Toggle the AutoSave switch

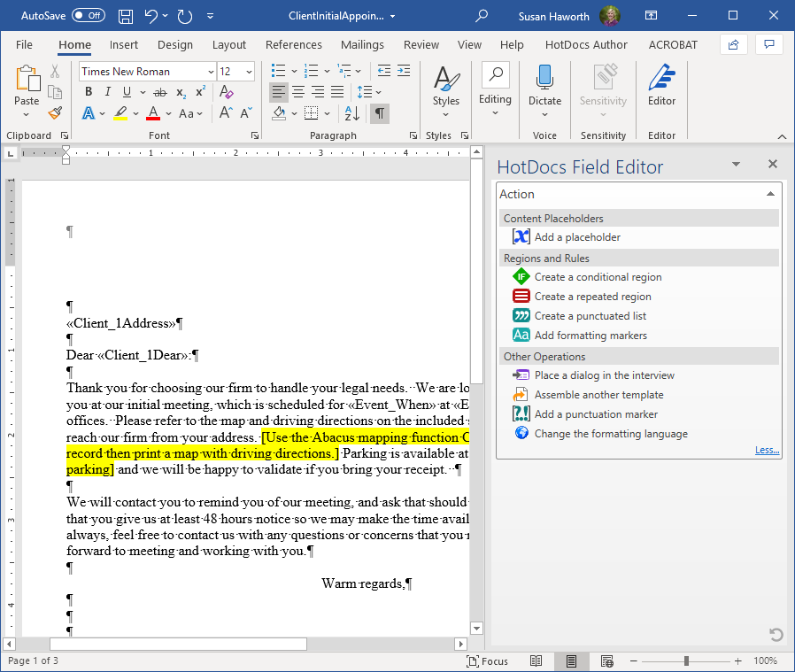(89, 15)
